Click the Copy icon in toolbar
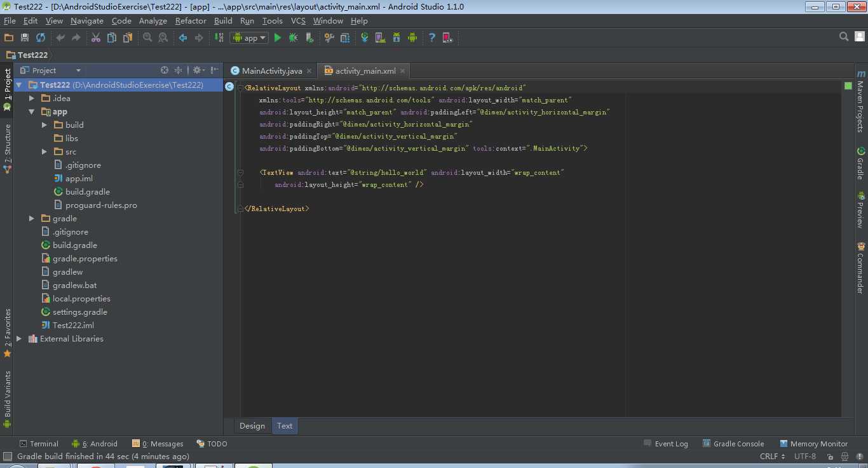The image size is (868, 468). [112, 38]
